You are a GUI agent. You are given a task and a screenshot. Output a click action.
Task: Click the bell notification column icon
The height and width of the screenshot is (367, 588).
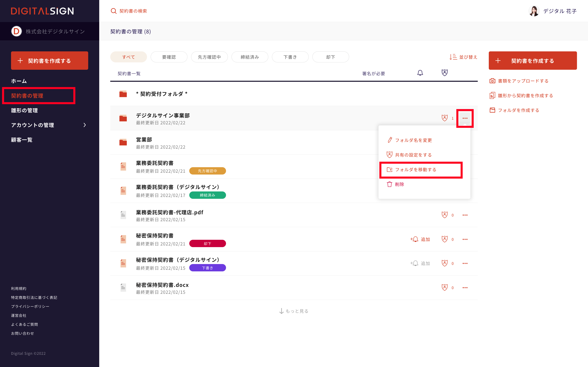click(x=420, y=73)
